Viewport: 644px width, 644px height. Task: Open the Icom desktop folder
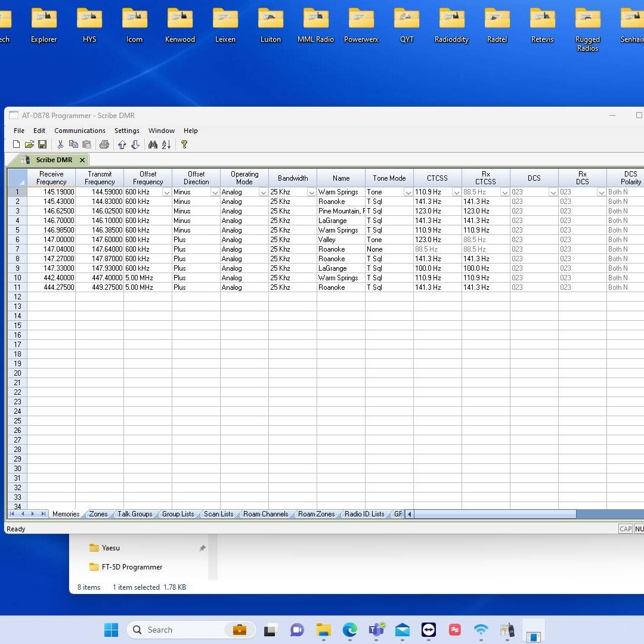click(x=134, y=26)
